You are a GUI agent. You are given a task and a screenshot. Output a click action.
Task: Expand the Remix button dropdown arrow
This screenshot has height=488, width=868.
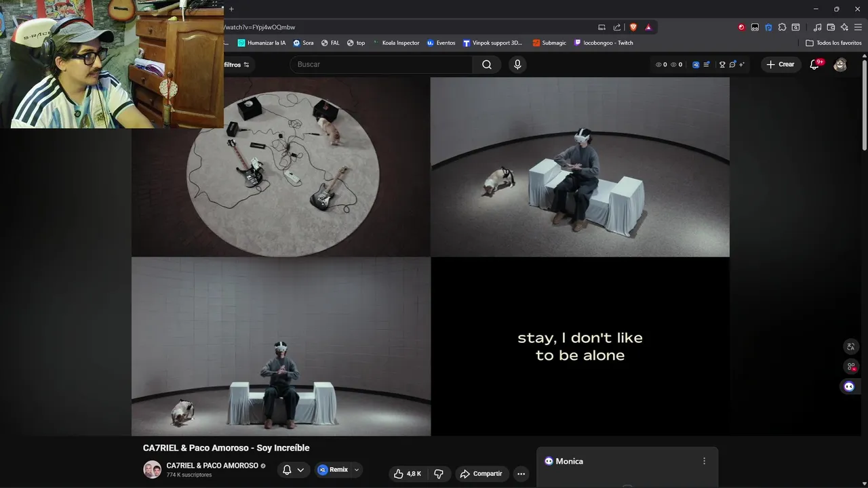357,470
